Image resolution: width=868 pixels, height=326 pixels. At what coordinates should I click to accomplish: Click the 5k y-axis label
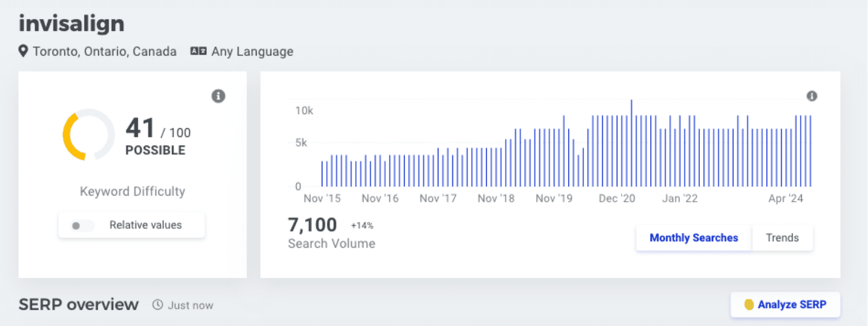click(301, 143)
